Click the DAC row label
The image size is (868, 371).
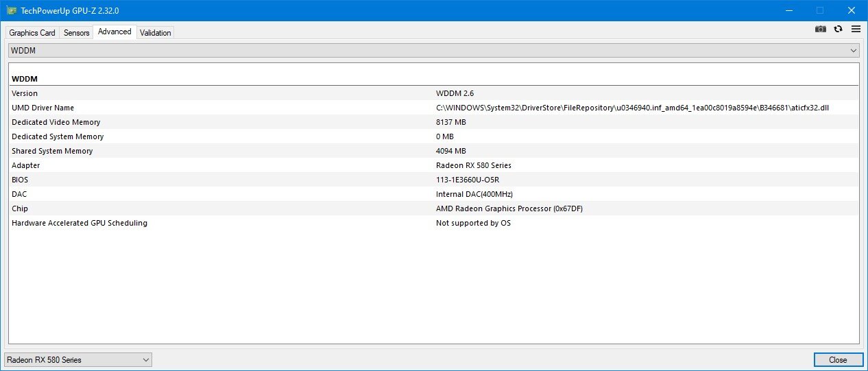pyautogui.click(x=20, y=194)
